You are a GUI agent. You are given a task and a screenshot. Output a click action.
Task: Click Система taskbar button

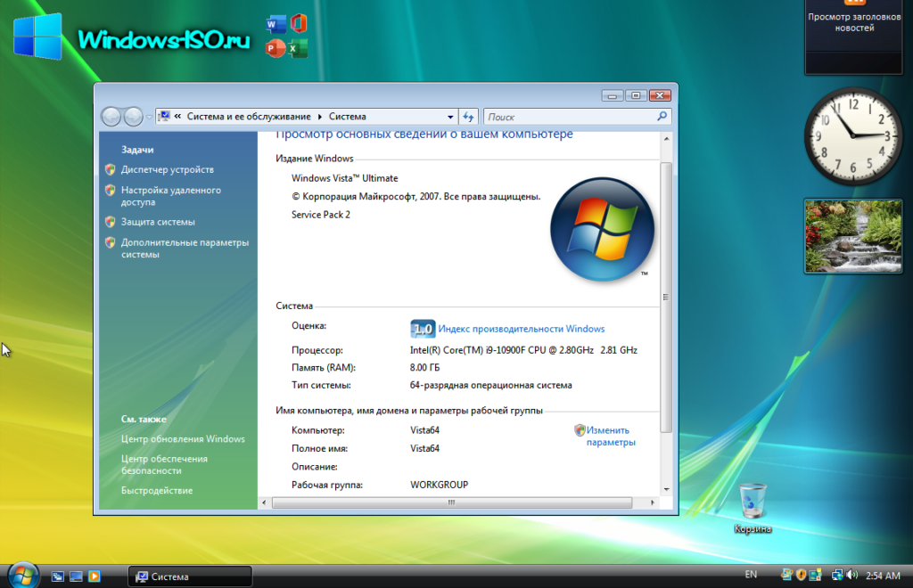click(x=190, y=576)
